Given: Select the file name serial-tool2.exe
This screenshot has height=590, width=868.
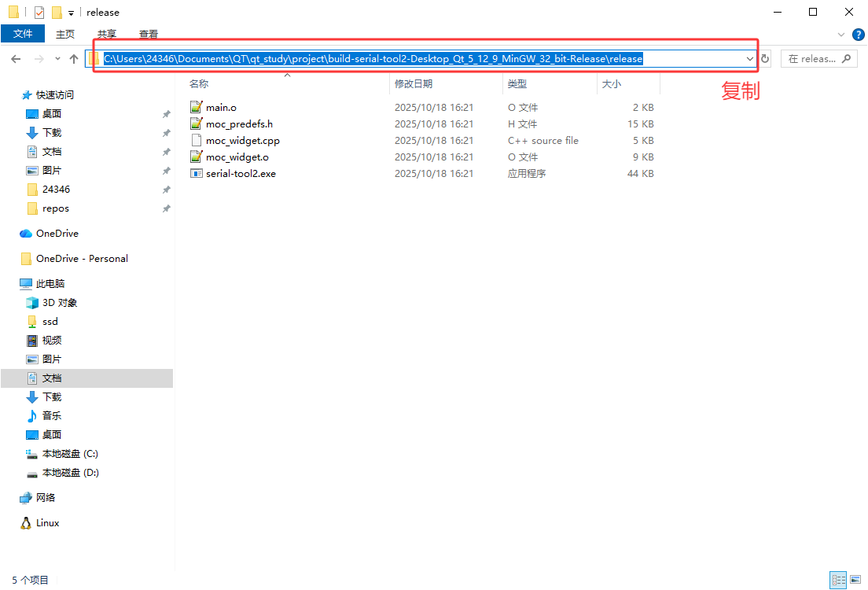Looking at the screenshot, I should click(241, 173).
